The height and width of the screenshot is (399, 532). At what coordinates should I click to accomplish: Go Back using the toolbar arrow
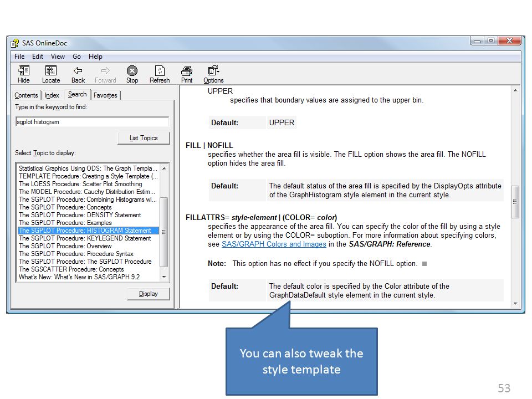78,70
